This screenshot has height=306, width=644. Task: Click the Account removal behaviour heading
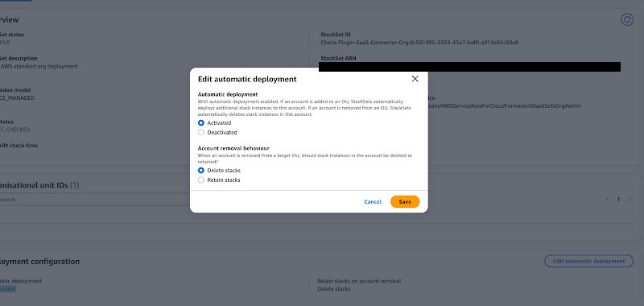233,148
